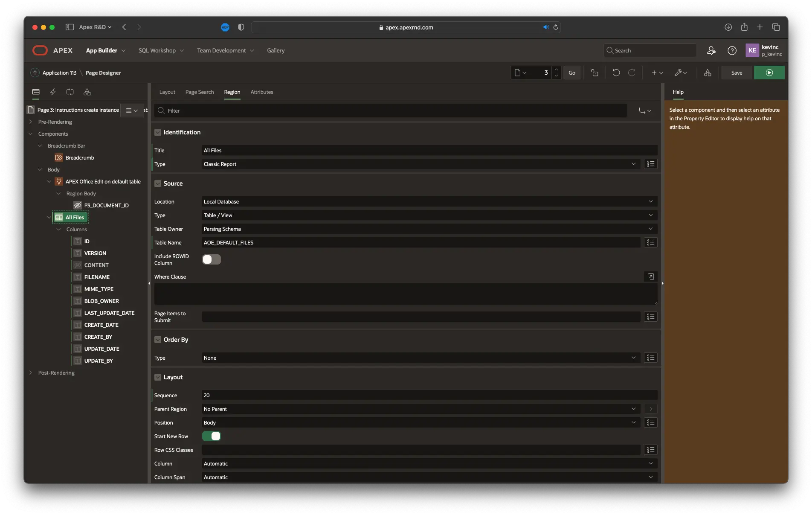This screenshot has width=812, height=515.
Task: Open the Processing tab icon
Action: [x=70, y=92]
